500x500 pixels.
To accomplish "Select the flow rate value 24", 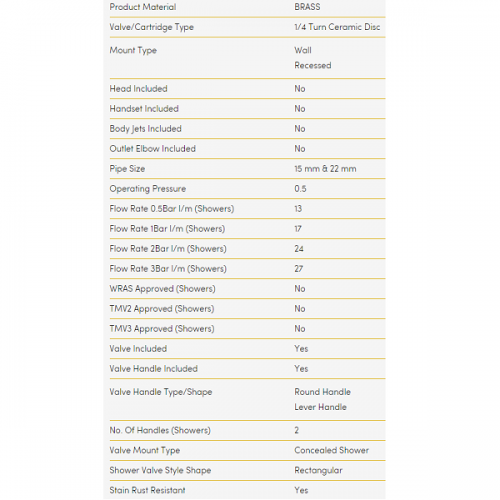I will click(299, 249).
